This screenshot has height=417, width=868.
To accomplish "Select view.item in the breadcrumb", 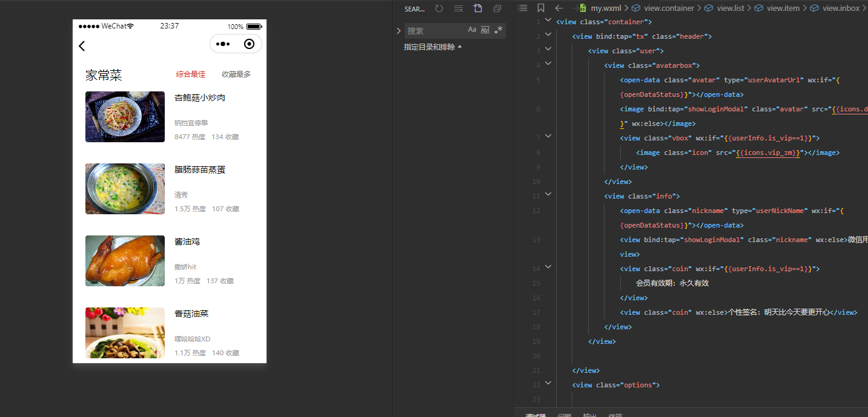I will [x=783, y=8].
